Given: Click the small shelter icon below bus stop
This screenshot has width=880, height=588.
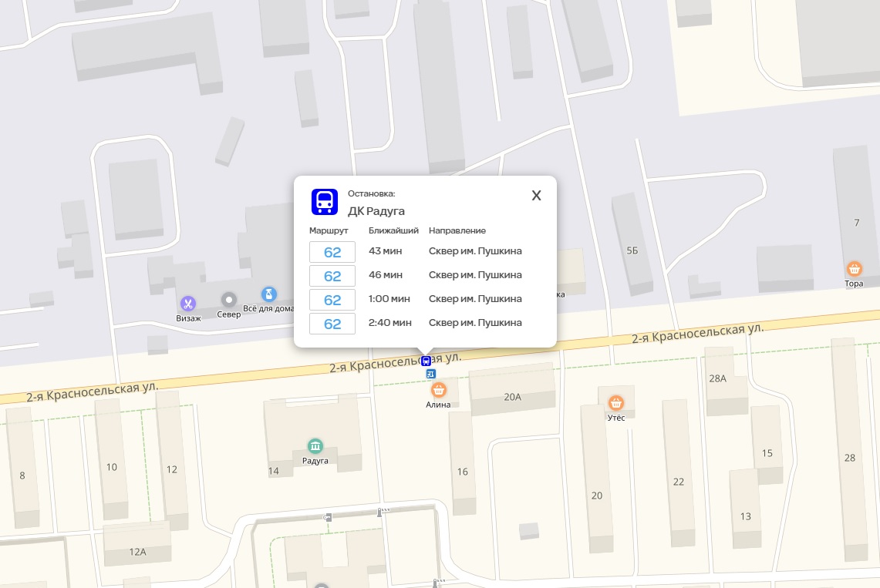Looking at the screenshot, I should tap(430, 374).
